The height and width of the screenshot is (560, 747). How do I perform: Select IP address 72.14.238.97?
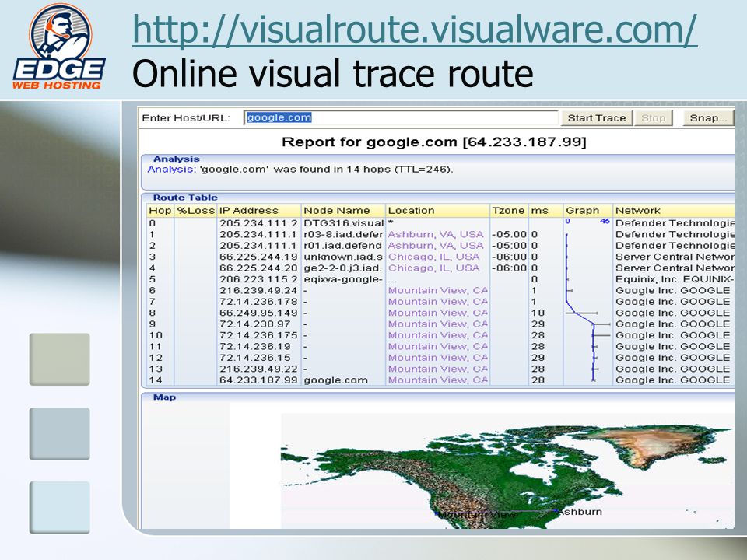tap(255, 324)
